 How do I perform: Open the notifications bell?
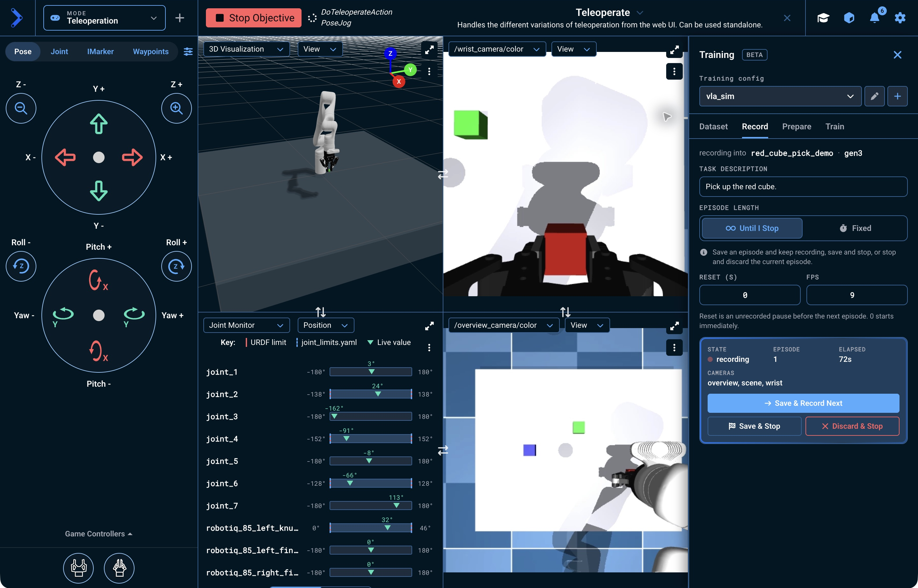click(x=874, y=18)
